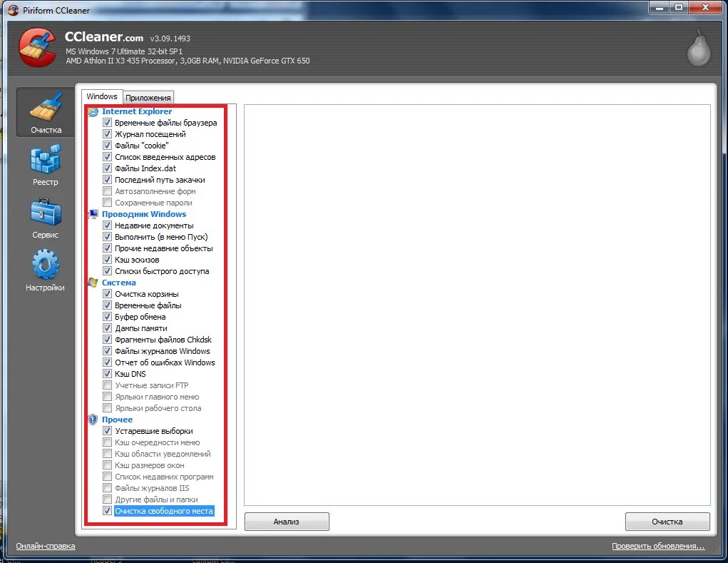Viewport: 728px width, 563px height.
Task: Close the CCleaner window
Action: coord(706,8)
